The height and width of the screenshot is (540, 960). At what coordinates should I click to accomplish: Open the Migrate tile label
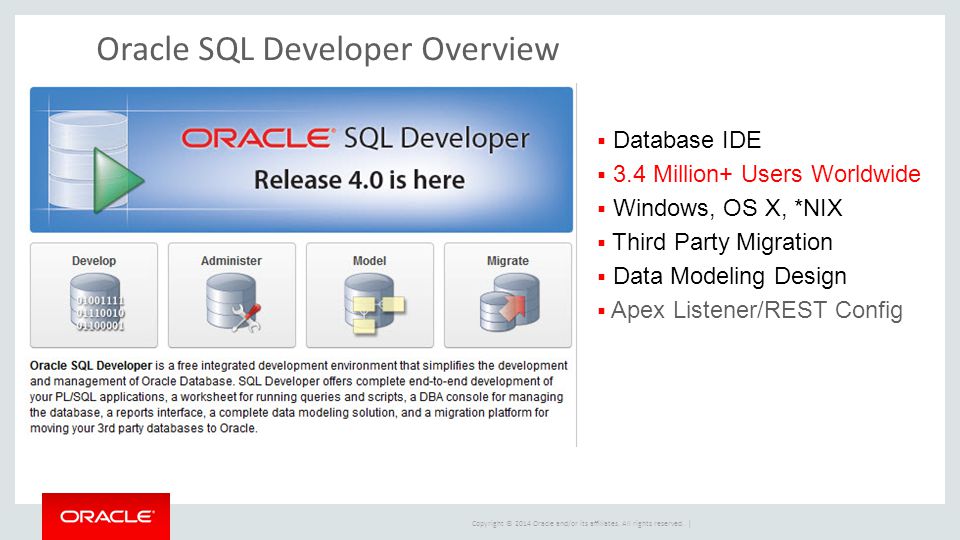[x=508, y=261]
